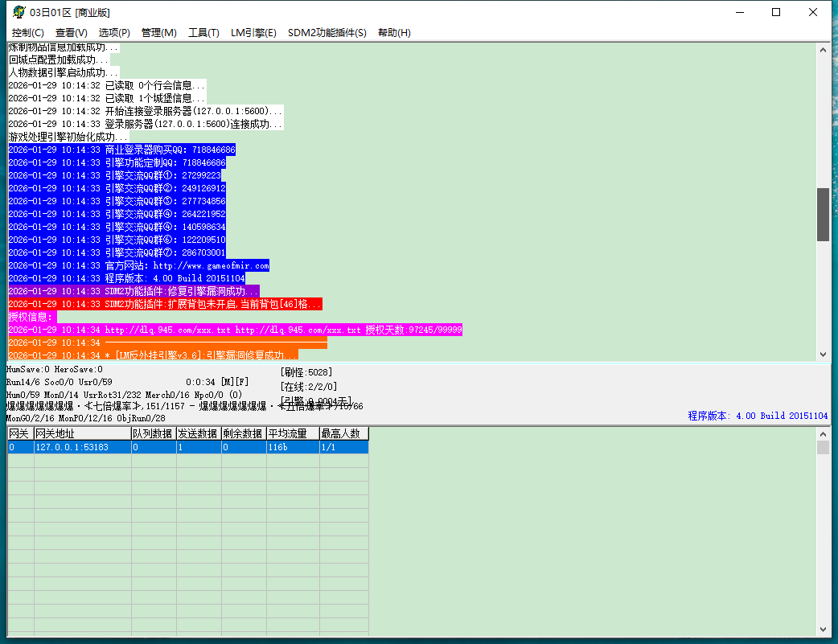
Task: Click the log pane scrollbar thumb
Action: (823, 215)
